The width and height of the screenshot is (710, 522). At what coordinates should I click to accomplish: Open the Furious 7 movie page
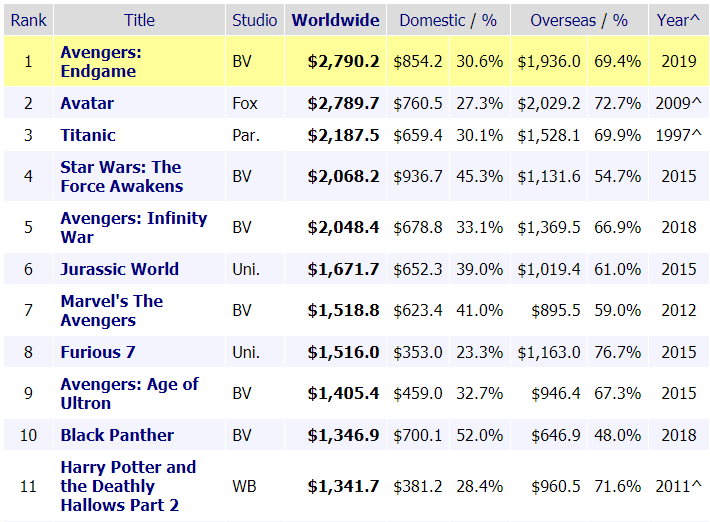click(x=98, y=352)
